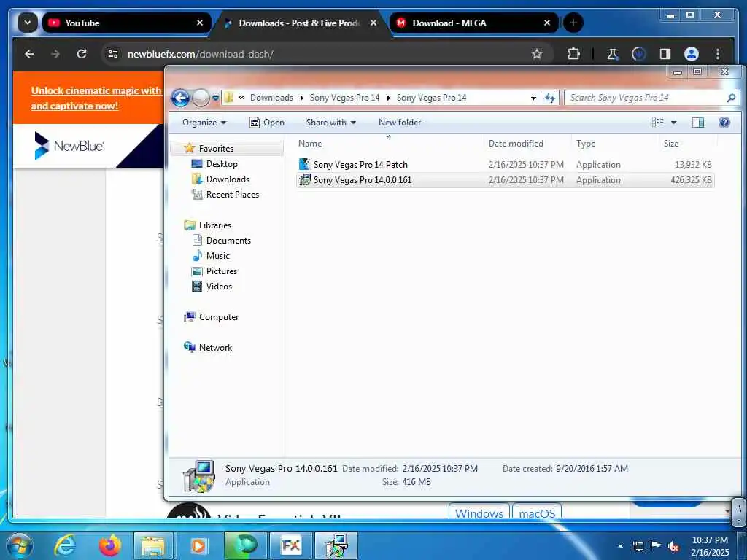Open the browser profile avatar

pyautogui.click(x=692, y=54)
